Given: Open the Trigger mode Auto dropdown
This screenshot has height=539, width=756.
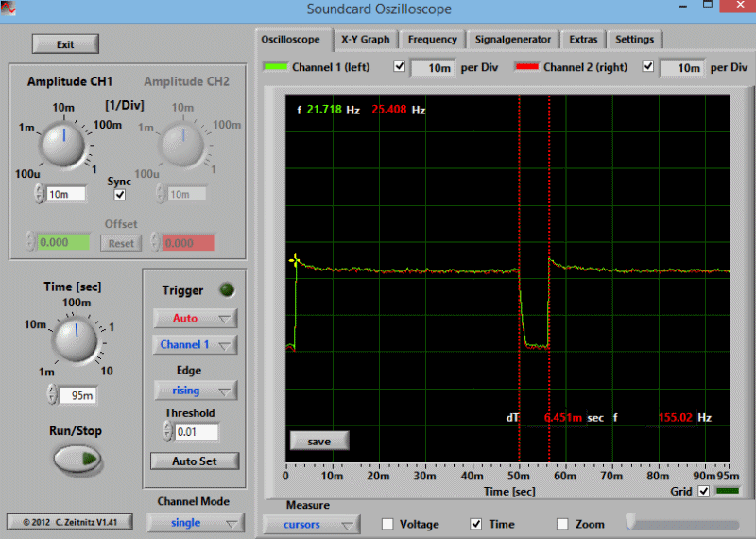Looking at the screenshot, I should click(195, 319).
